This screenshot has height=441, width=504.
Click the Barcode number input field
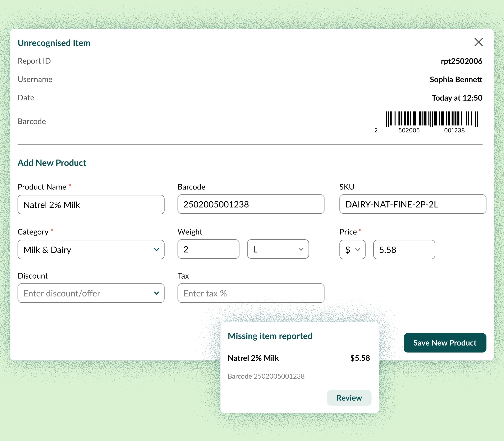(251, 204)
